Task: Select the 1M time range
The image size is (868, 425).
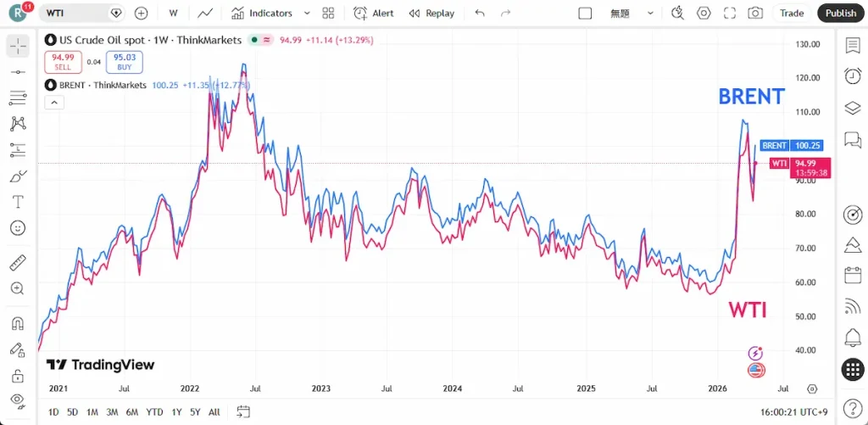Action: click(x=92, y=411)
